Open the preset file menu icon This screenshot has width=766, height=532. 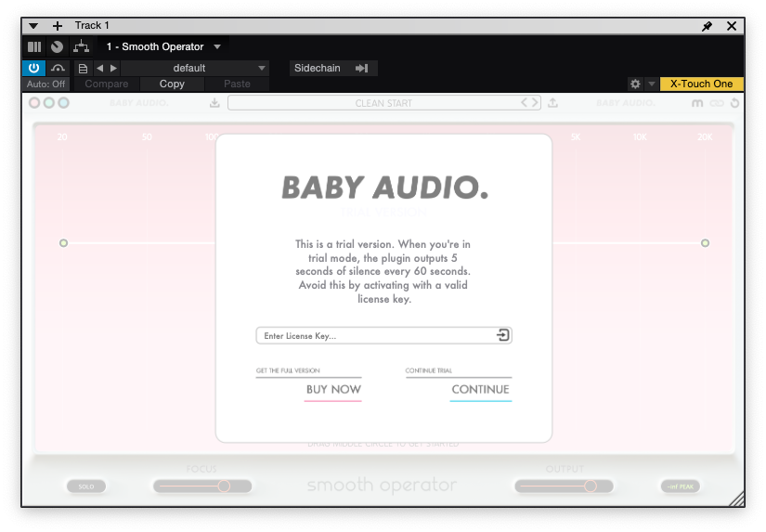coord(83,69)
